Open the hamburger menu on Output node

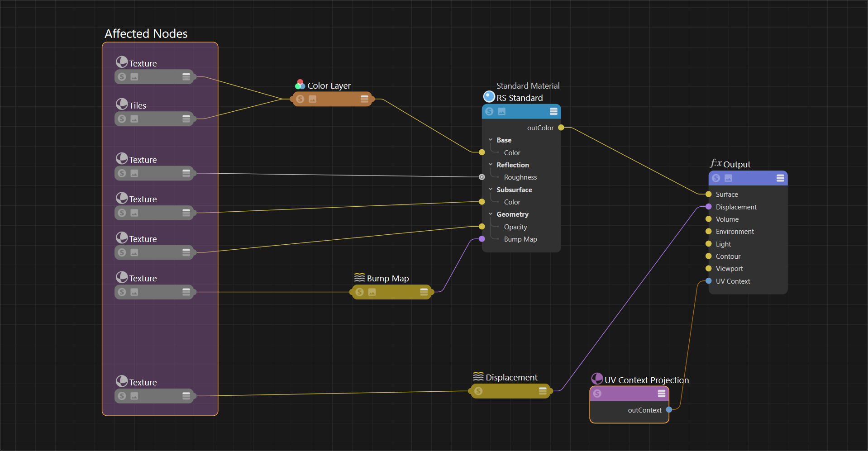(x=780, y=178)
